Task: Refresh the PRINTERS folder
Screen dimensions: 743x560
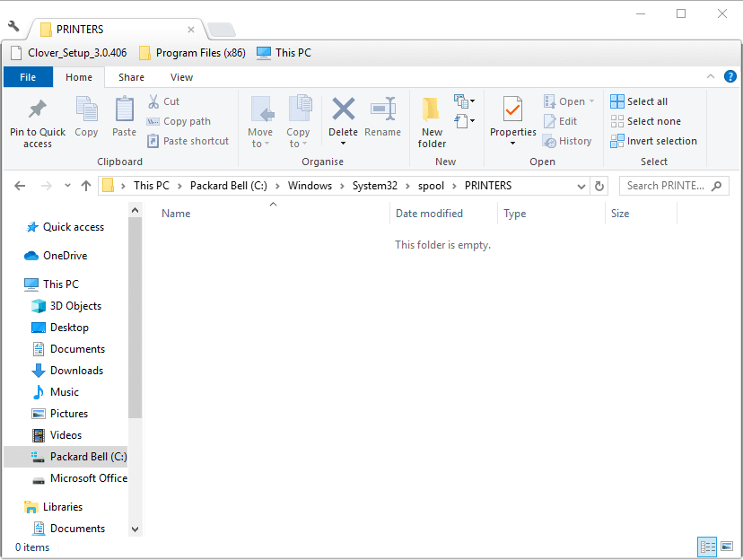Action: click(599, 186)
